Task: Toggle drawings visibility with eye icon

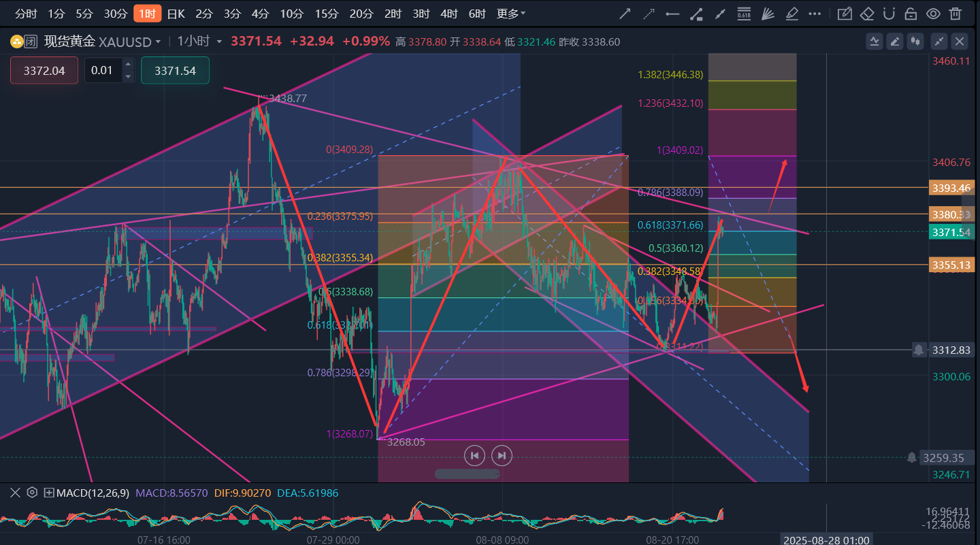Action: click(933, 14)
